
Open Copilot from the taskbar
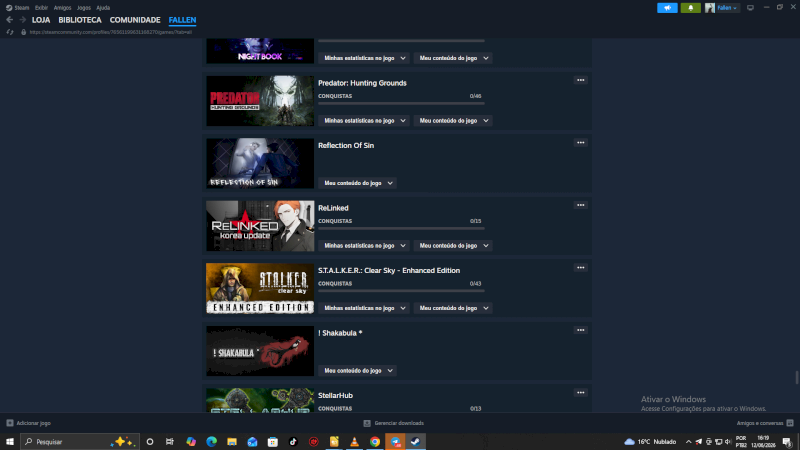click(x=191, y=442)
